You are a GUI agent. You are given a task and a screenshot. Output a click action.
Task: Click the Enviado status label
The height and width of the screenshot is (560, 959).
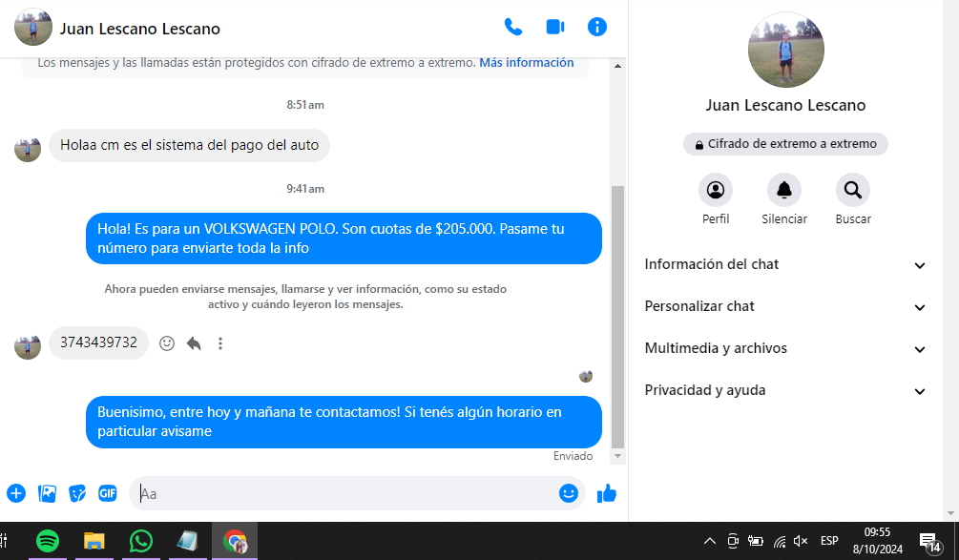click(x=573, y=456)
